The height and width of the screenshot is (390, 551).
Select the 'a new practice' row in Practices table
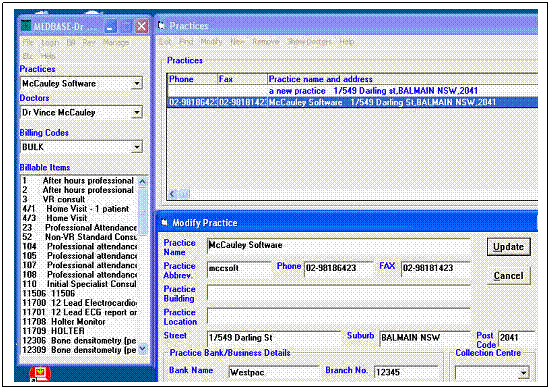coord(352,91)
